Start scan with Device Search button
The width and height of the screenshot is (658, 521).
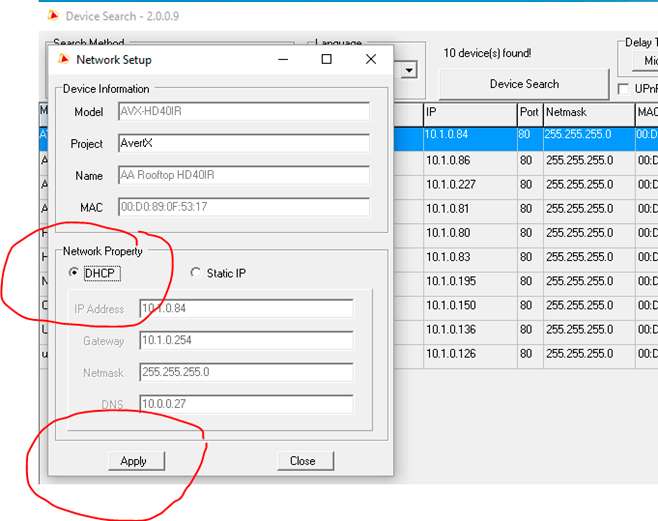click(524, 84)
